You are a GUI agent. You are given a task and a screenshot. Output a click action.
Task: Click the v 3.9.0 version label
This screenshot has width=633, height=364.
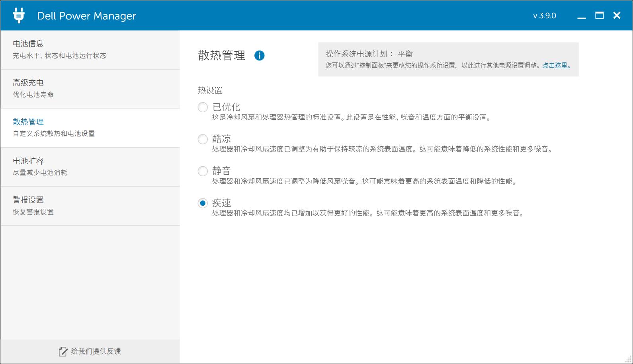point(545,16)
